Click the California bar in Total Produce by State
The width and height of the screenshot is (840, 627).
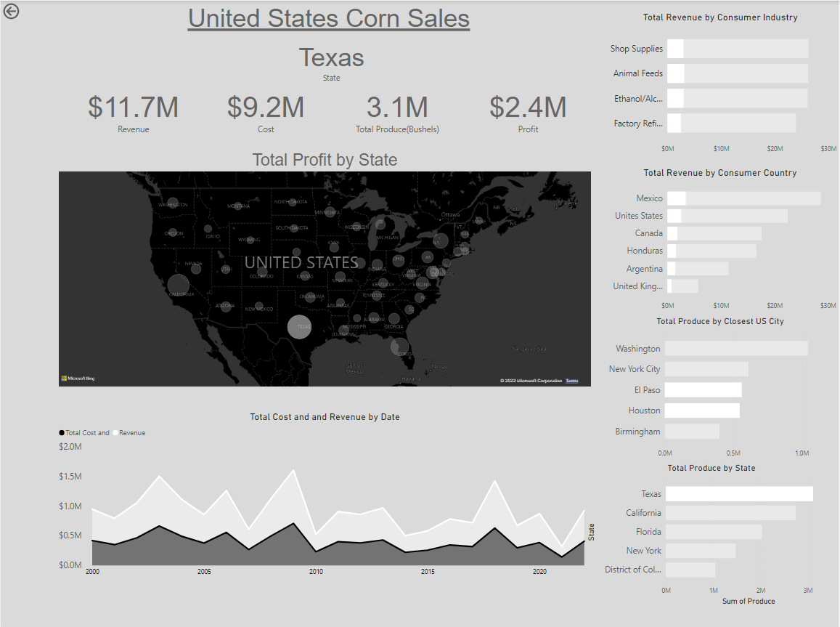[730, 513]
